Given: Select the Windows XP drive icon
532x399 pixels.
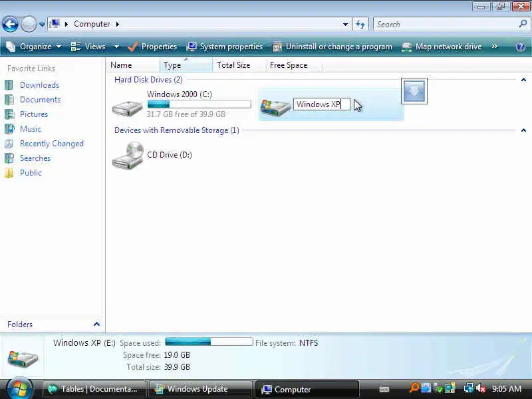Looking at the screenshot, I should [x=275, y=107].
